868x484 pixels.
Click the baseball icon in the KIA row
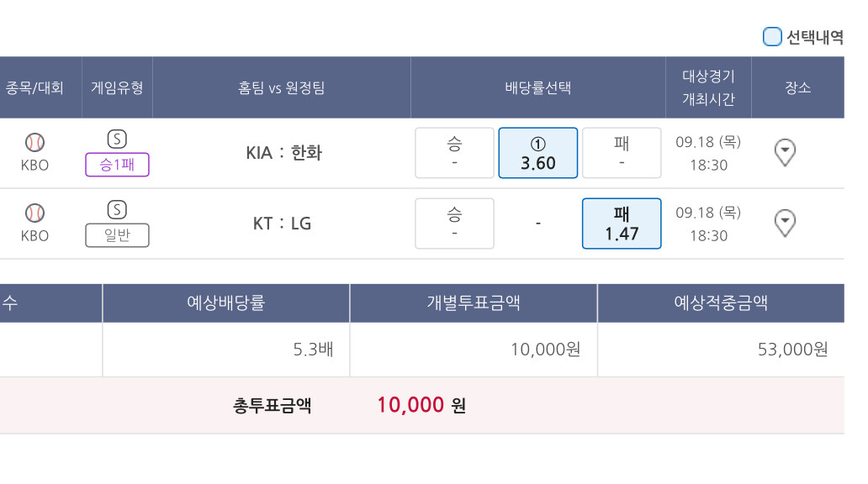(34, 142)
